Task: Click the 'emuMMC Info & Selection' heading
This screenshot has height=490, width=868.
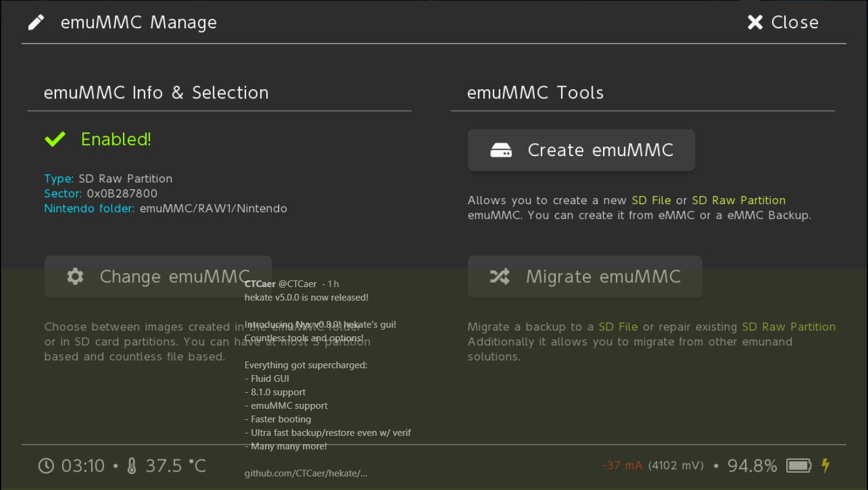Action: point(156,93)
